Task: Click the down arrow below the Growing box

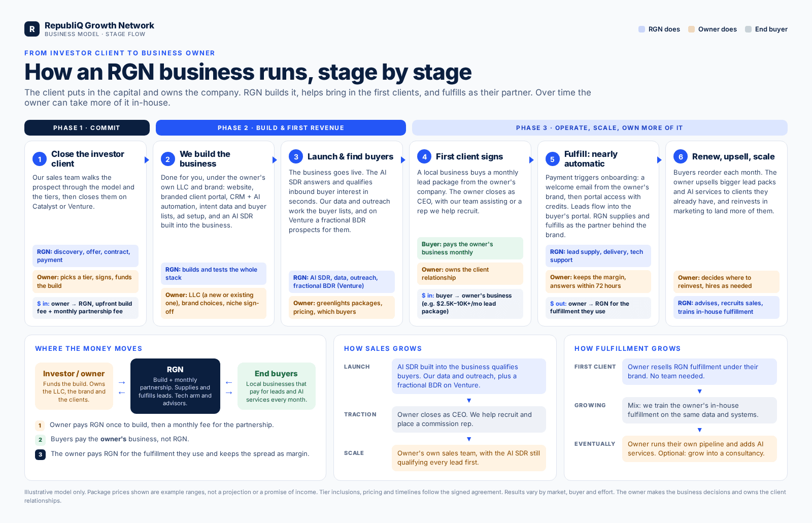Action: [x=699, y=430]
